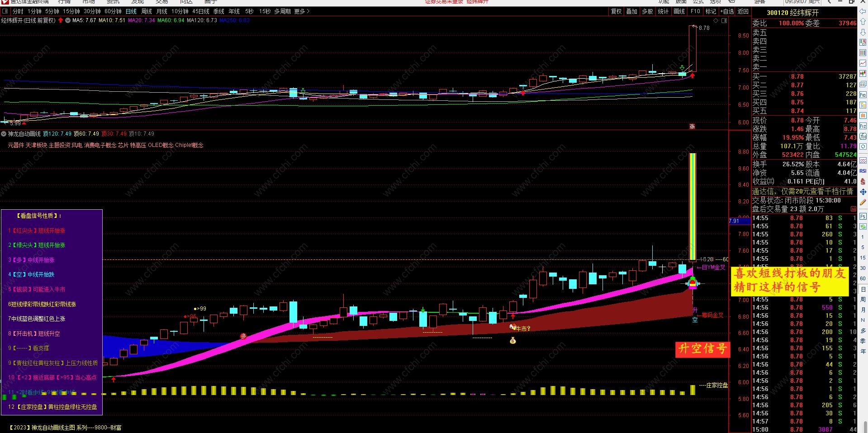The height and width of the screenshot is (433, 868).
Task: Switch to 1分钟 period
Action: (34, 11)
